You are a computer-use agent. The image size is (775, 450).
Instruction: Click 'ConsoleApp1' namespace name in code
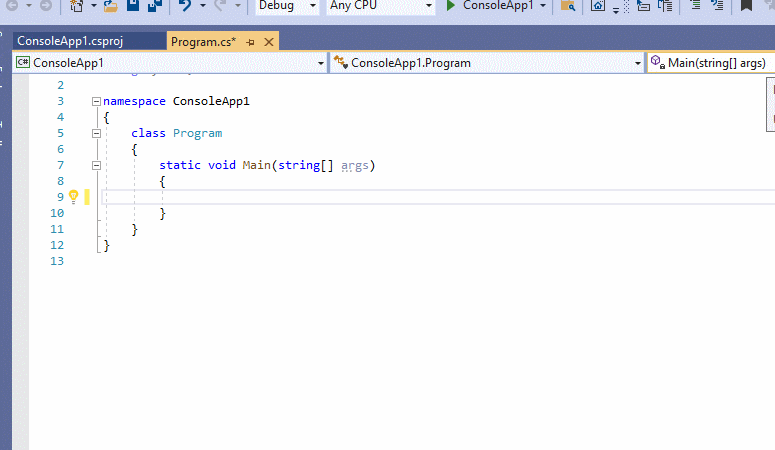pos(211,101)
